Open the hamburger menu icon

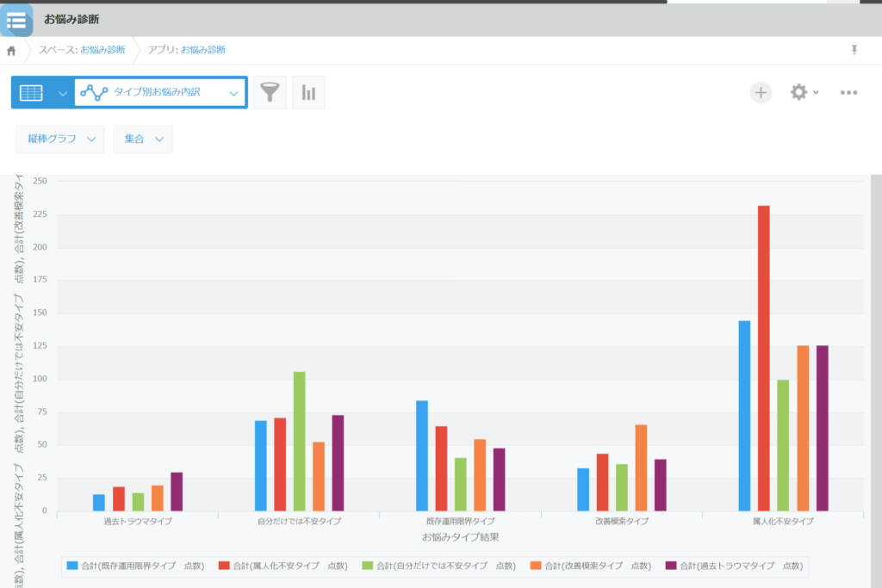(x=16, y=20)
